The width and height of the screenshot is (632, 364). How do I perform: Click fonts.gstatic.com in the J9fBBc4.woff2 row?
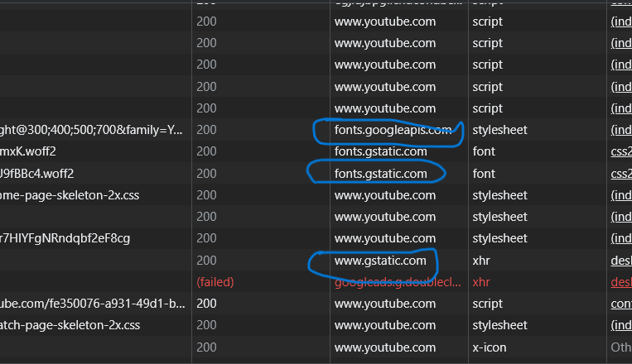(380, 174)
